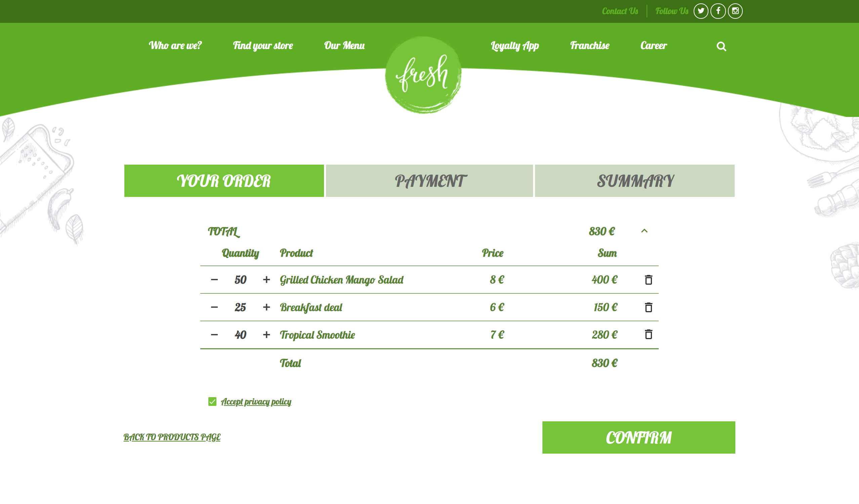Screen dimensions: 859x504
Task: Click the Twitter follow icon
Action: 701,11
